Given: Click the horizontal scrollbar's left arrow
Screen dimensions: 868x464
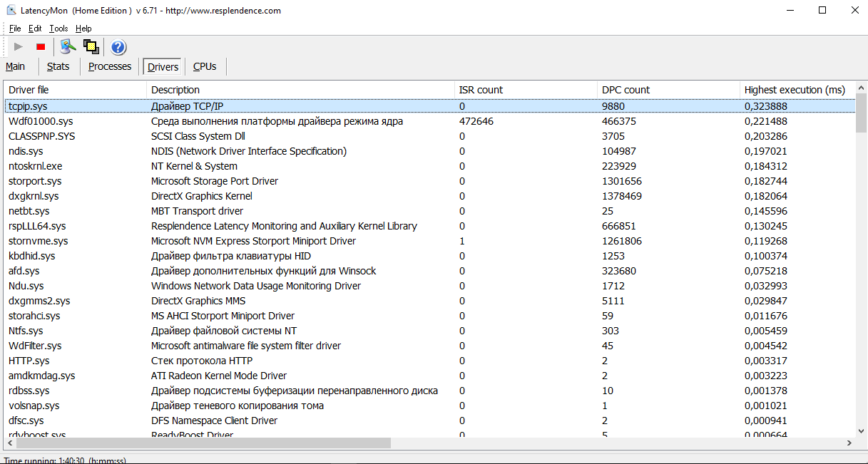Looking at the screenshot, I should tap(9, 443).
